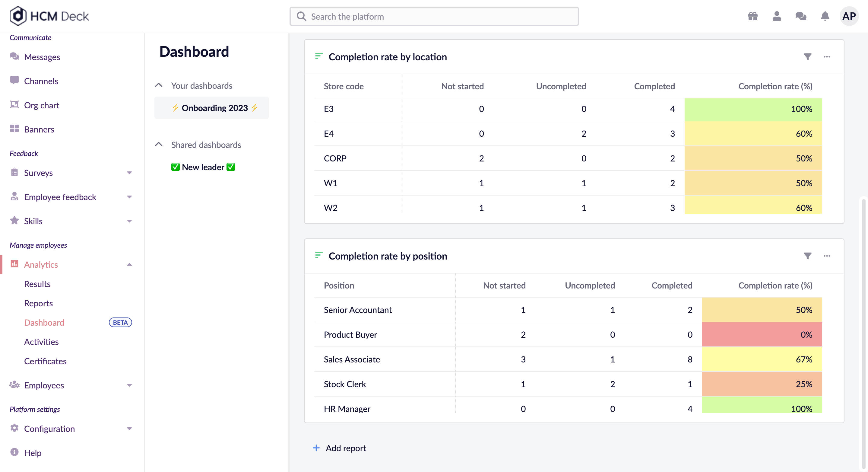The image size is (868, 472).
Task: Open the Banners page
Action: click(x=39, y=129)
